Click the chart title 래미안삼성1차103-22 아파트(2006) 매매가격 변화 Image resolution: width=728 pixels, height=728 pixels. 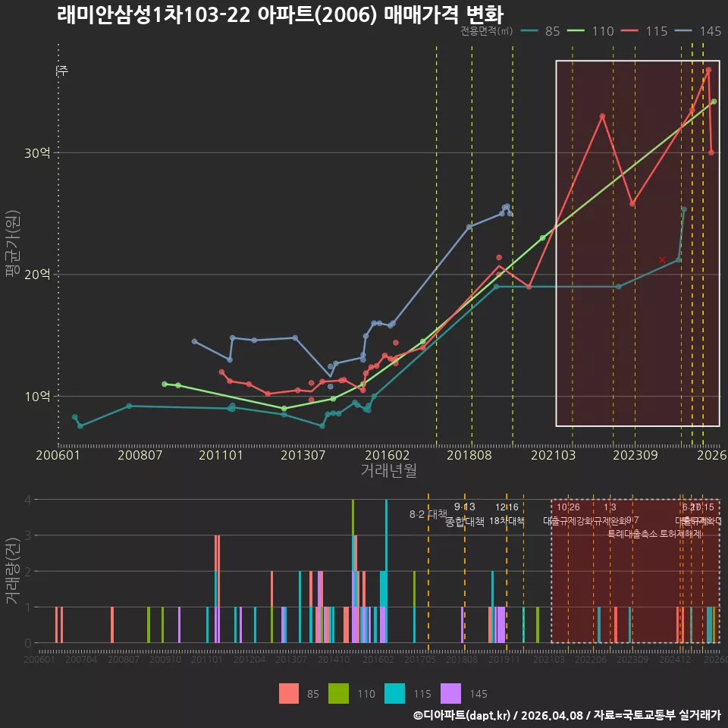[280, 15]
